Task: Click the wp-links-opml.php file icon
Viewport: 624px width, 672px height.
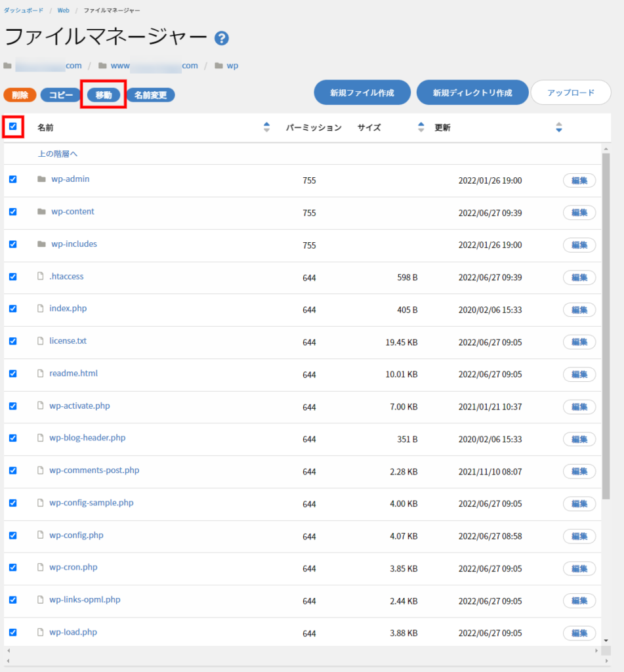Action: tap(40, 600)
